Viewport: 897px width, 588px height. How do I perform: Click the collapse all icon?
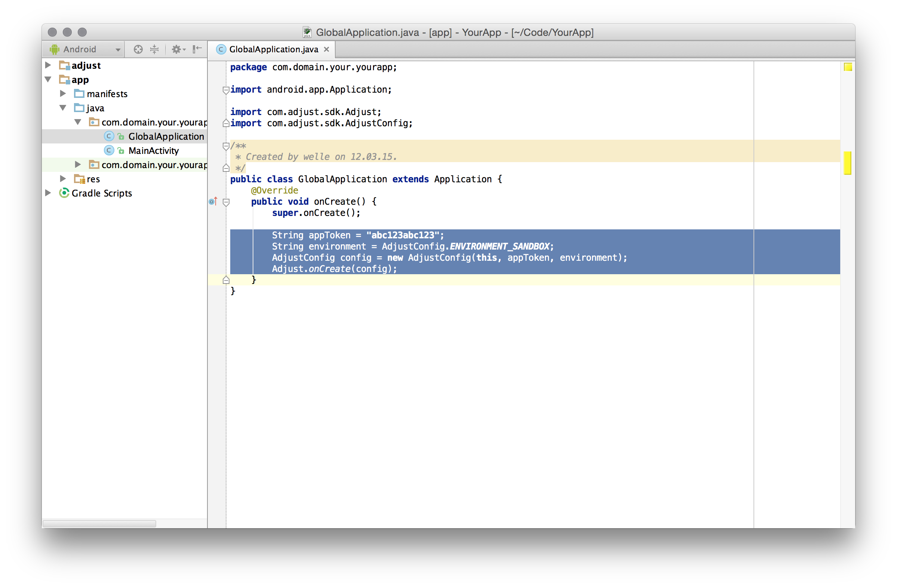coord(154,49)
